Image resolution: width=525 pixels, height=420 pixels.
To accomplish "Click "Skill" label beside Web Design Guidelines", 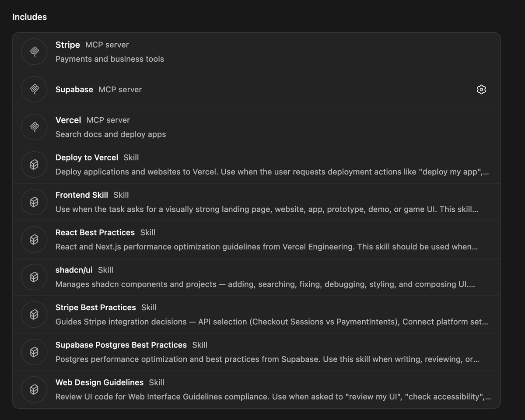I will point(157,382).
